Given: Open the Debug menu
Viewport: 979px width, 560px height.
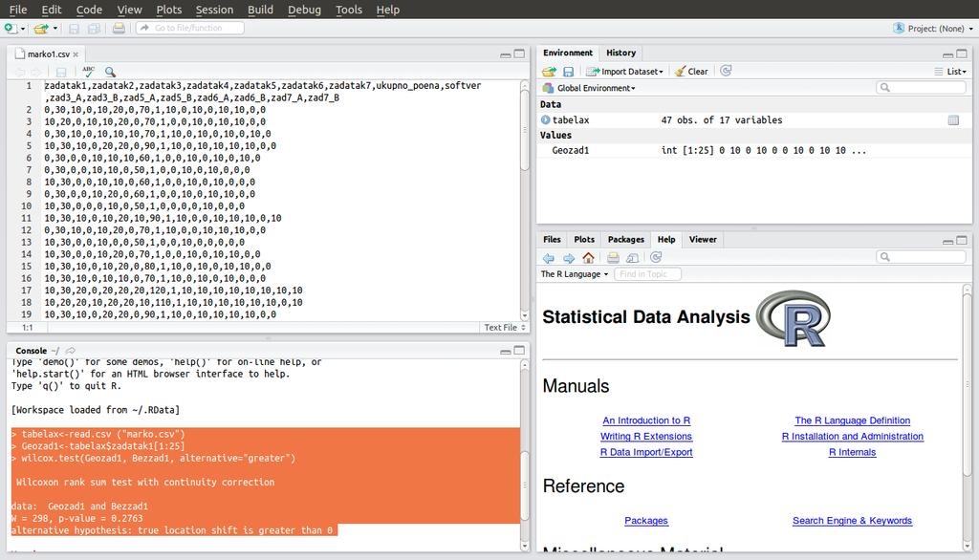Looking at the screenshot, I should 304,10.
